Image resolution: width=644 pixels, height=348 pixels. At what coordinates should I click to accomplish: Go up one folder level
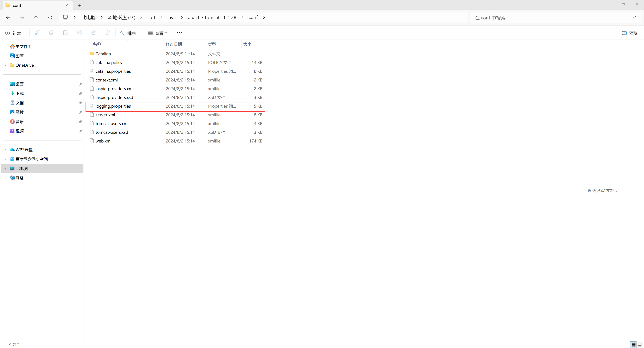(x=36, y=17)
